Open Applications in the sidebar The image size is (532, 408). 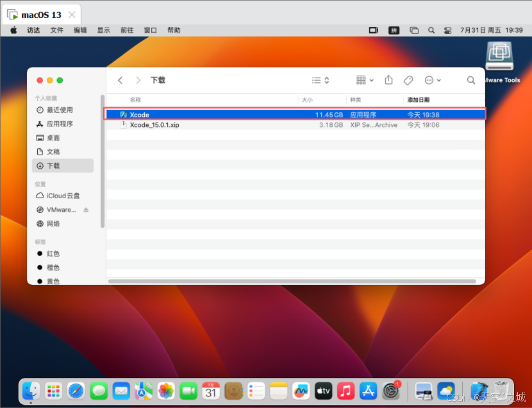(x=63, y=124)
